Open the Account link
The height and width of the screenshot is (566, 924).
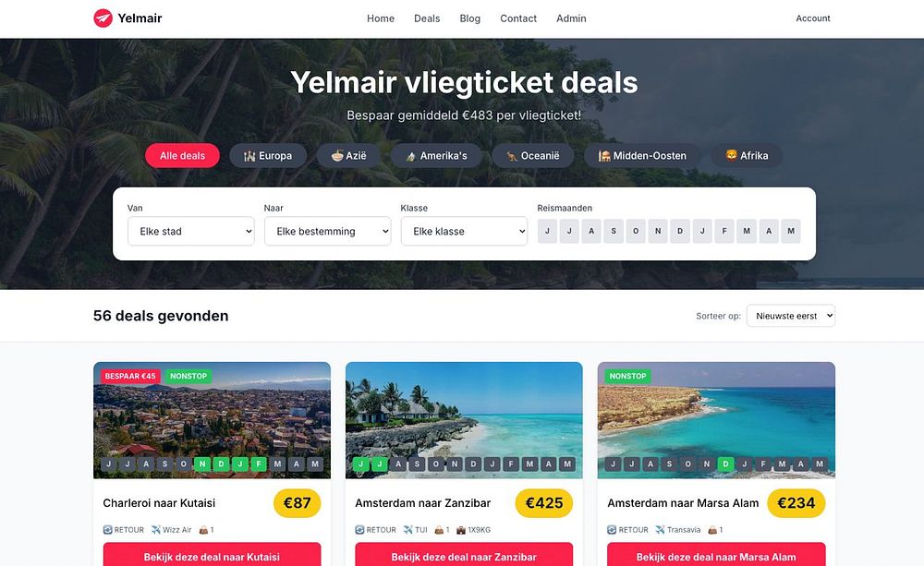coord(812,18)
